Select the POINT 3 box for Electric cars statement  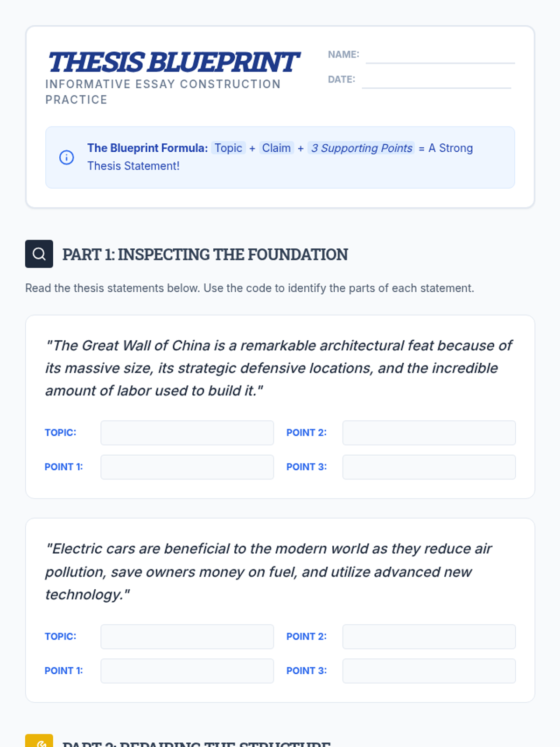429,671
